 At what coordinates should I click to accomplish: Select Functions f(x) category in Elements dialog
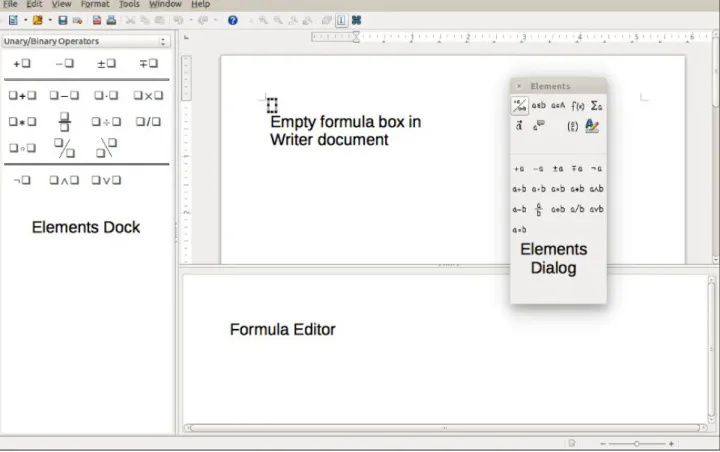tap(578, 106)
